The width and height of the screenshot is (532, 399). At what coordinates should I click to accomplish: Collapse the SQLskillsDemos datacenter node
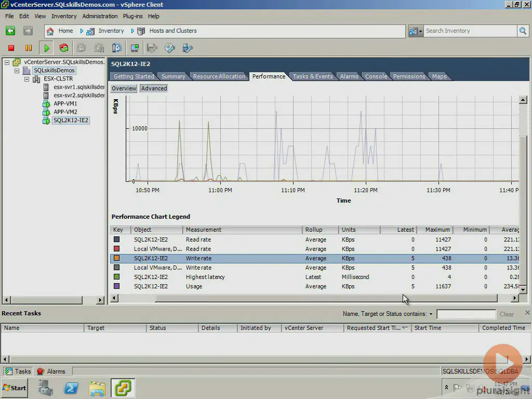[17, 71]
